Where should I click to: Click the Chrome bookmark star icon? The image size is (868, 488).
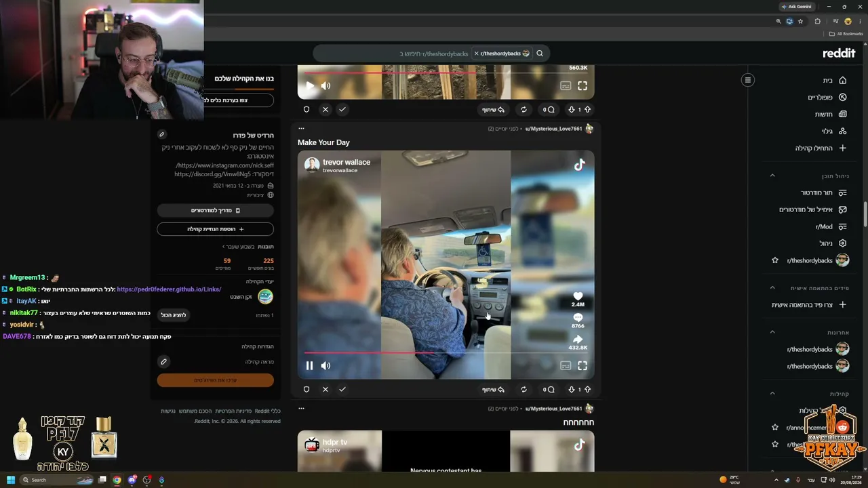tap(800, 21)
